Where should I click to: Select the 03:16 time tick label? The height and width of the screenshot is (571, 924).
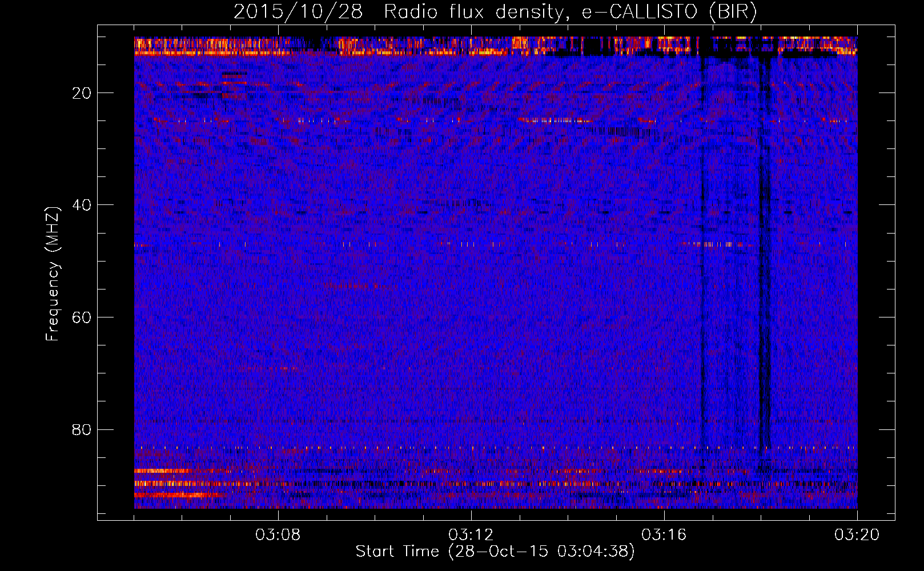click(664, 535)
